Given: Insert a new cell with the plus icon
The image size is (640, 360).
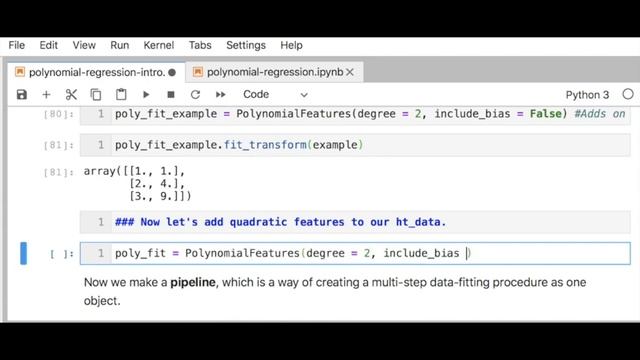Looking at the screenshot, I should pyautogui.click(x=46, y=95).
